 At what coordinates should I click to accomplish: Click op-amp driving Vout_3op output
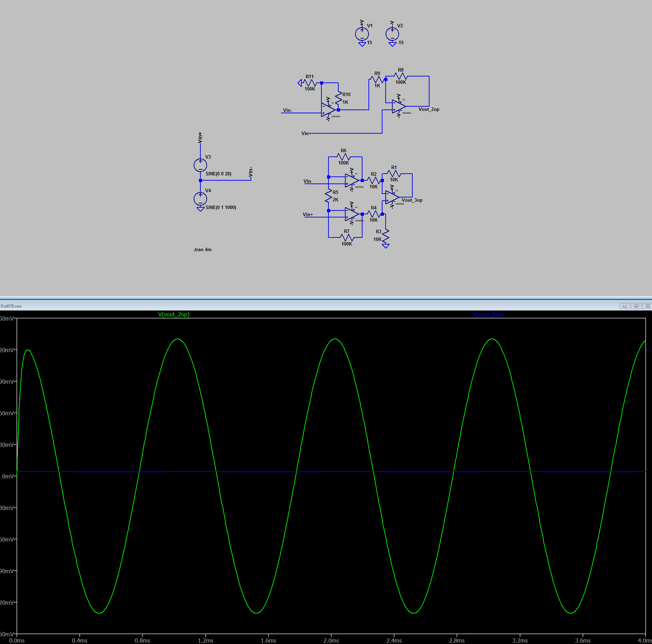click(393, 197)
